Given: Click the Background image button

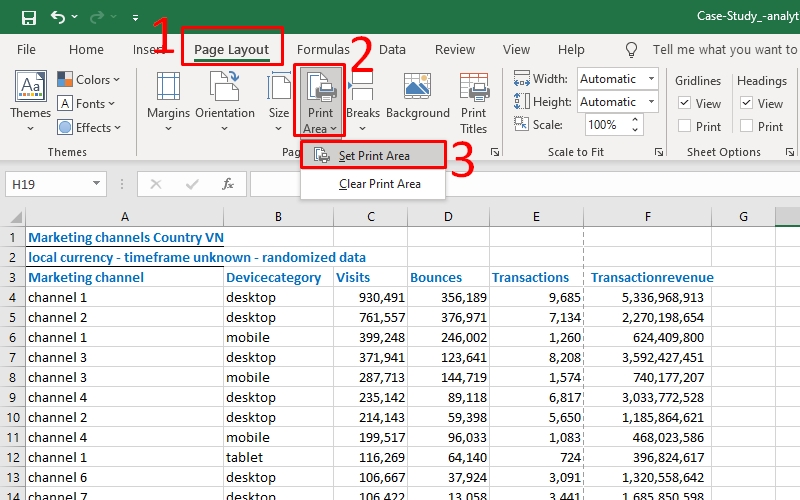Looking at the screenshot, I should tap(418, 97).
